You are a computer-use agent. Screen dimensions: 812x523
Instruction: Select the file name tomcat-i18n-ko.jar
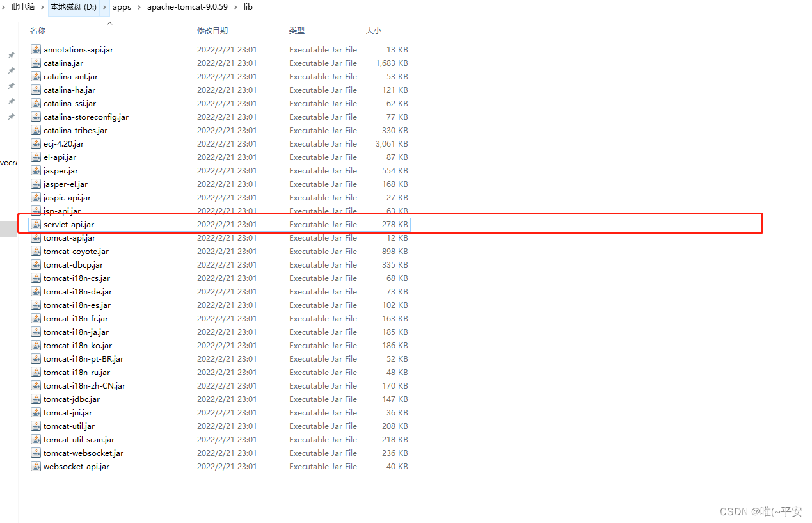pos(77,346)
